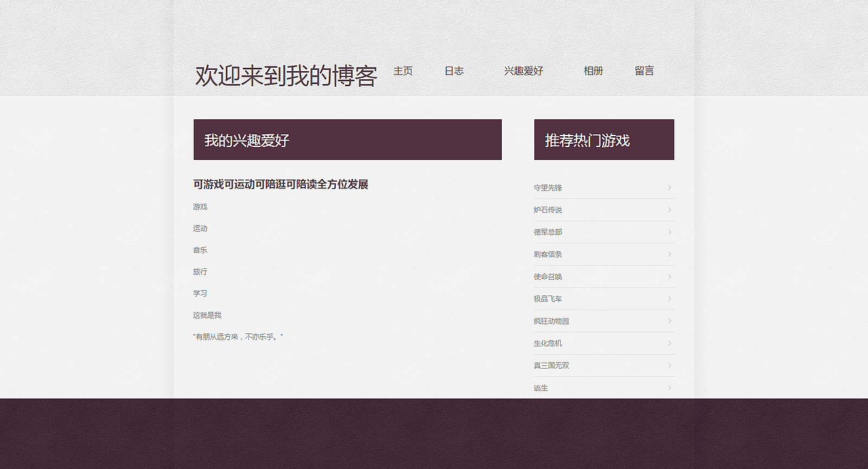Open the 日志 navigation menu item
This screenshot has height=469, width=868.
(x=454, y=70)
